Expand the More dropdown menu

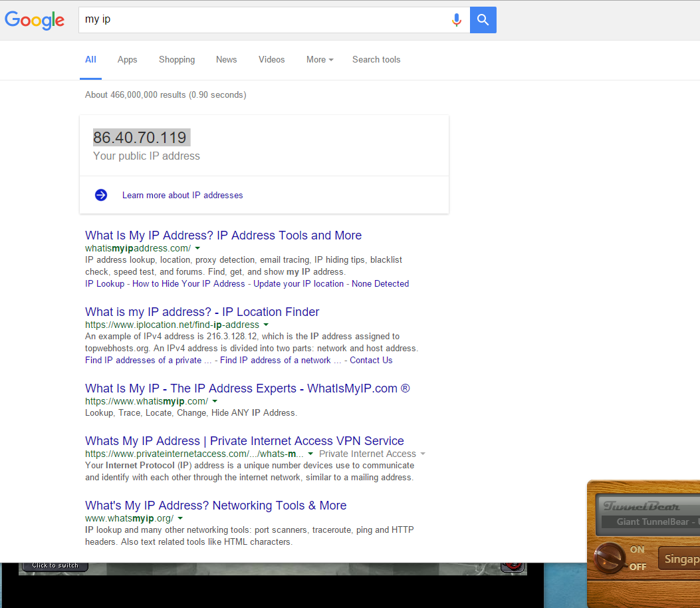click(x=320, y=59)
